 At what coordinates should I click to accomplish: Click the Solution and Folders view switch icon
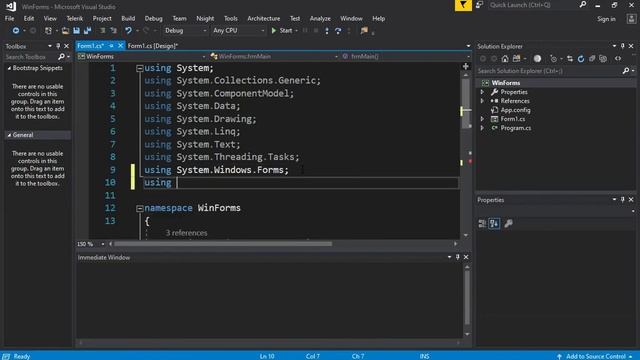516,59
